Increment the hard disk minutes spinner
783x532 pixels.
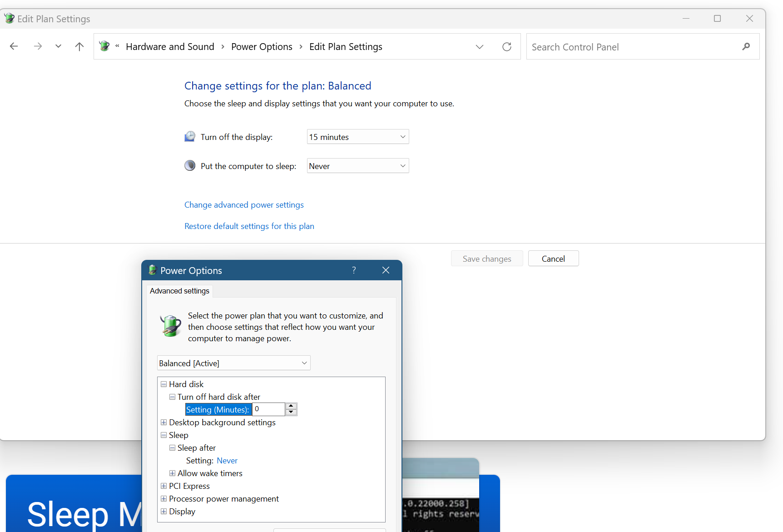[291, 406]
